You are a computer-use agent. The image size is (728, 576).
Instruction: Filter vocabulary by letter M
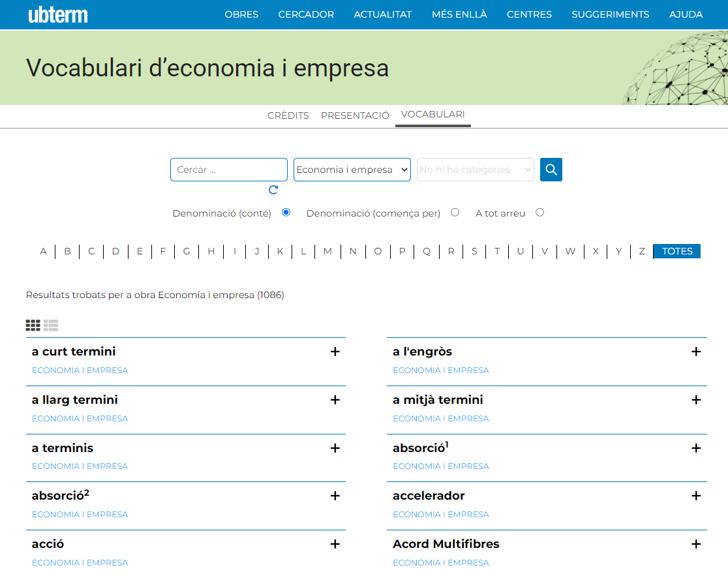pos(327,251)
